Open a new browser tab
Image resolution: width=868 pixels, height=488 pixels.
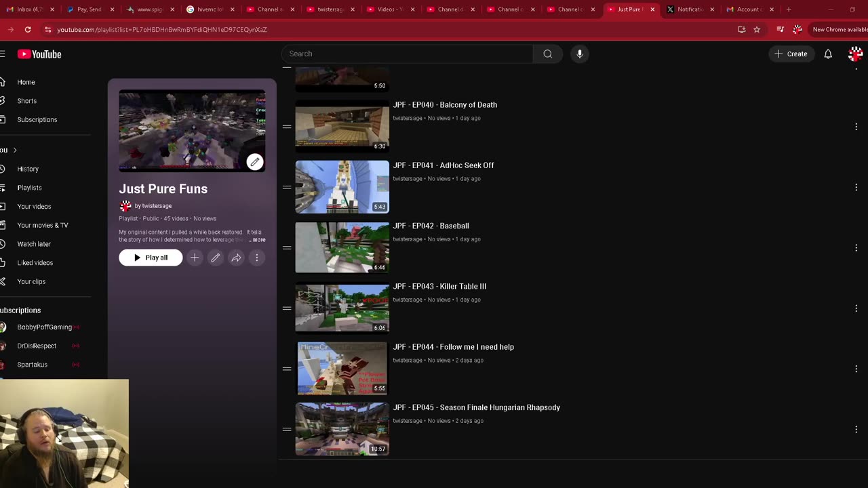point(788,9)
